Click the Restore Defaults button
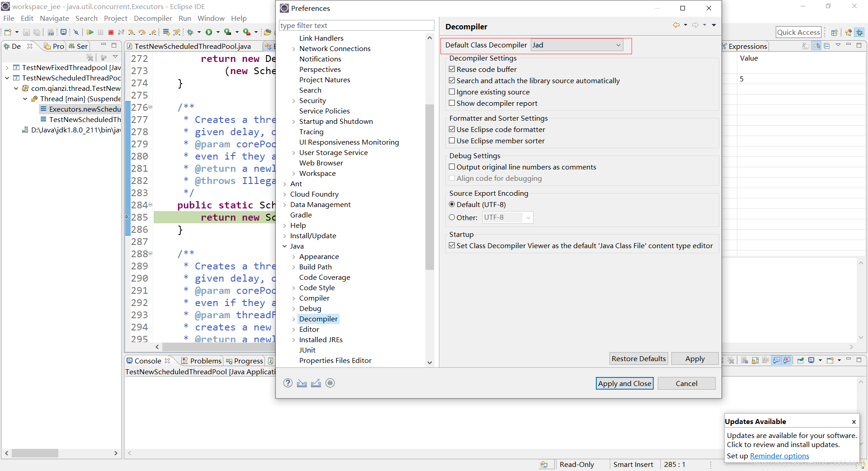The width and height of the screenshot is (868, 471). pyautogui.click(x=638, y=358)
